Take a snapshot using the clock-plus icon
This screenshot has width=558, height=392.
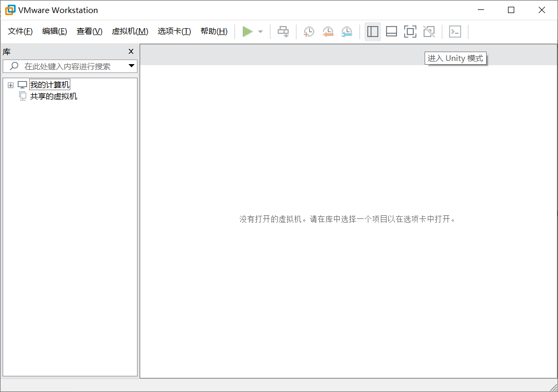coord(309,32)
